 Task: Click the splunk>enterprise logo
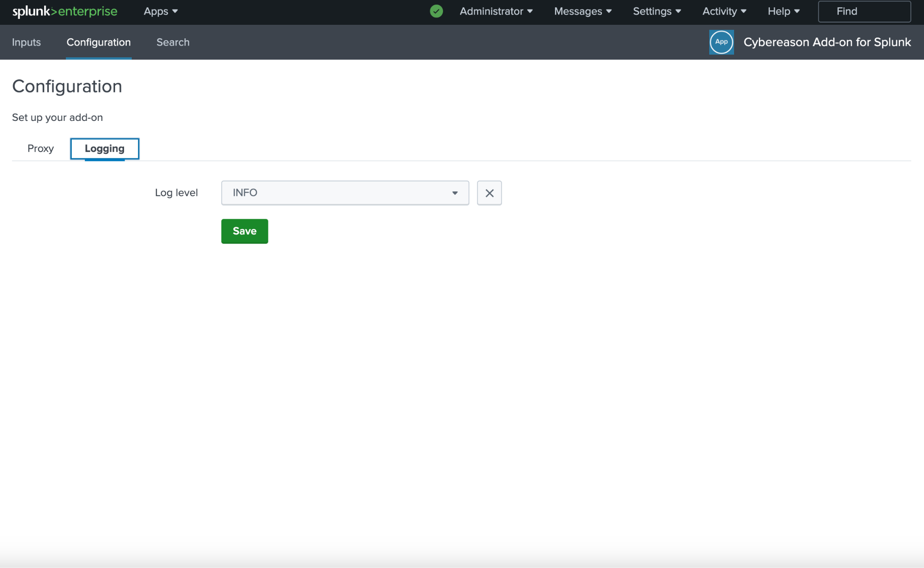(65, 11)
